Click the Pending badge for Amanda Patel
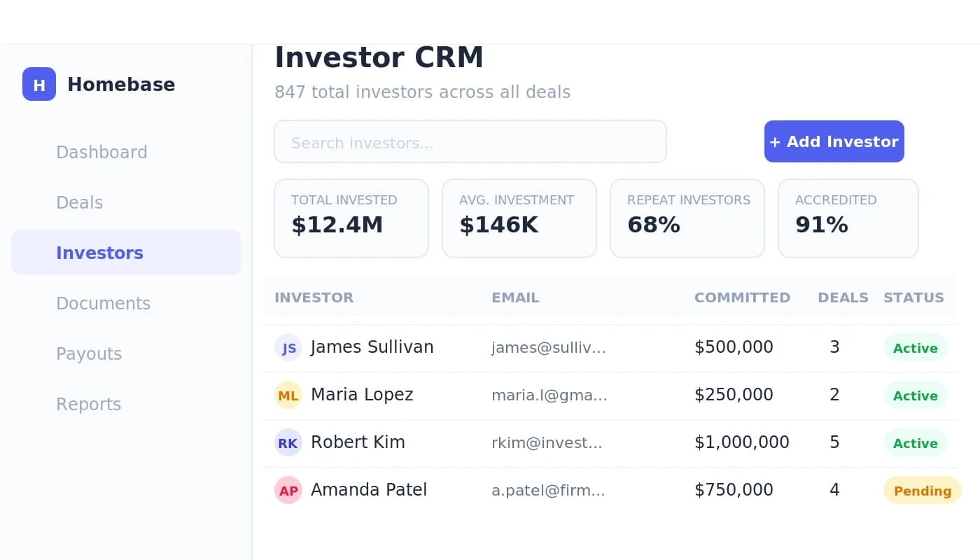980x560 pixels. [x=922, y=490]
